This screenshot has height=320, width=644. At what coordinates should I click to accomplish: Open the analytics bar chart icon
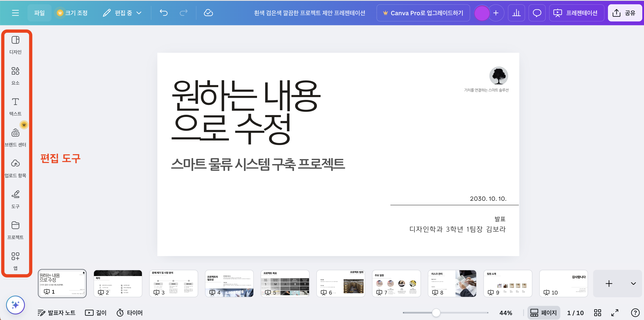(516, 13)
